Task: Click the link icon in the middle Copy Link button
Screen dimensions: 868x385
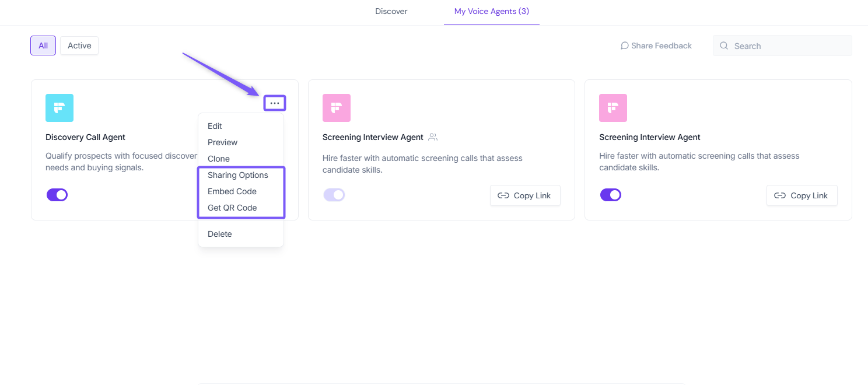Action: pos(503,196)
